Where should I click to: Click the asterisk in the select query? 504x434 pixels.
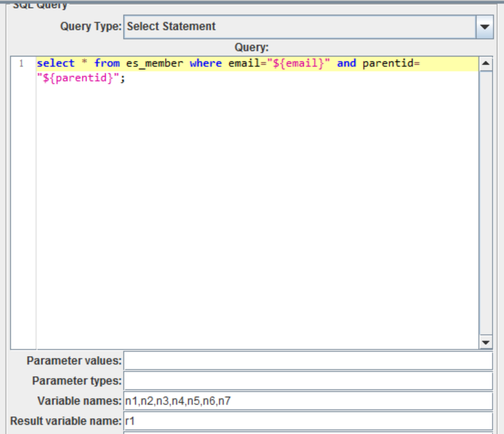pos(85,61)
